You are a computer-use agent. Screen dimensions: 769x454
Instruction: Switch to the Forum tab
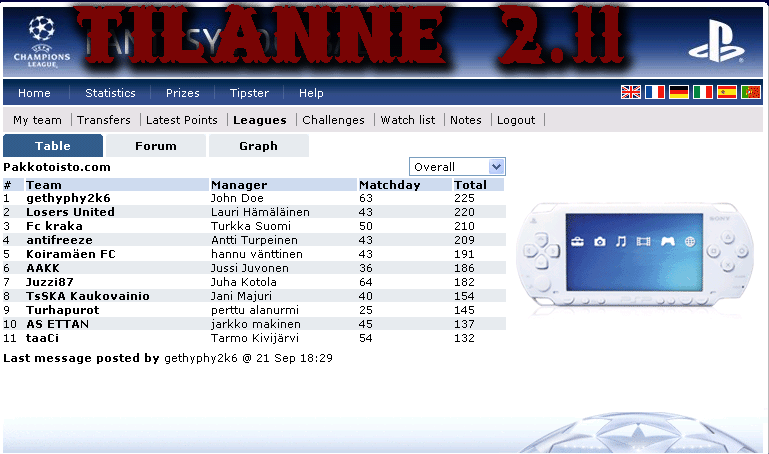(156, 146)
